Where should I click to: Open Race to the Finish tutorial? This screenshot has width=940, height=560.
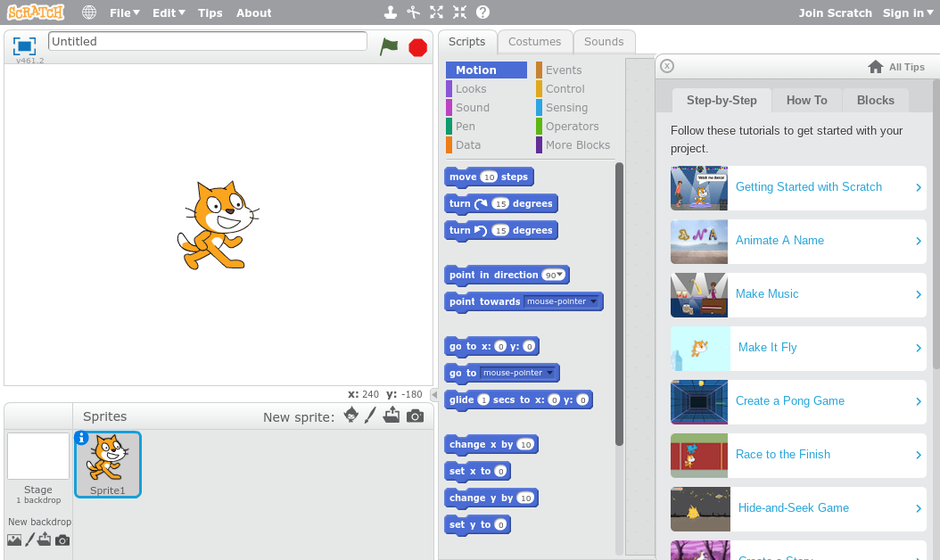tap(798, 455)
